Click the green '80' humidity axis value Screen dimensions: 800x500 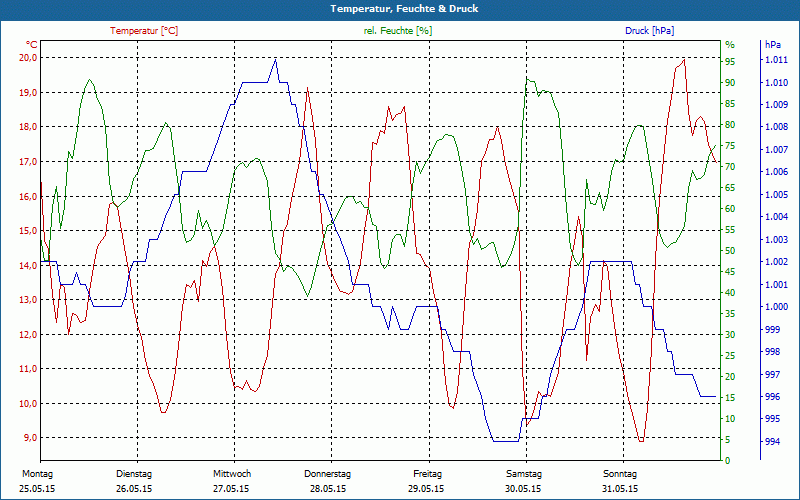coord(731,124)
